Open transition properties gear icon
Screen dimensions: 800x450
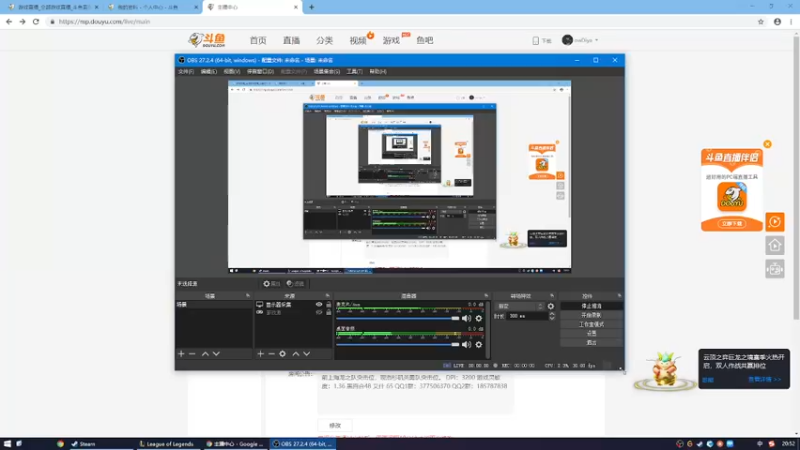pos(551,306)
